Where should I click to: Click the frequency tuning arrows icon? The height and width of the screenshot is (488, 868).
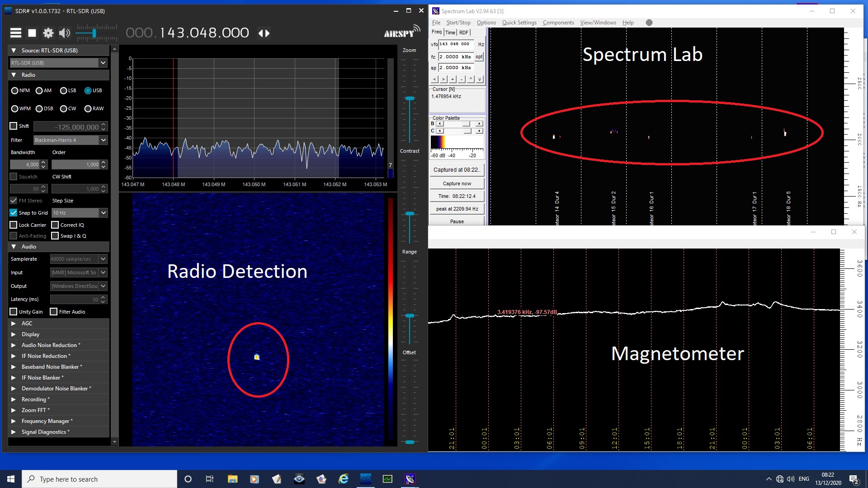264,33
